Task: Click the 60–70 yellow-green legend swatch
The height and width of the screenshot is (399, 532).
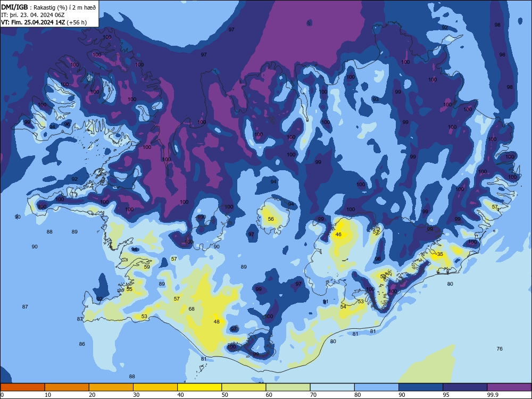Action: click(x=288, y=387)
